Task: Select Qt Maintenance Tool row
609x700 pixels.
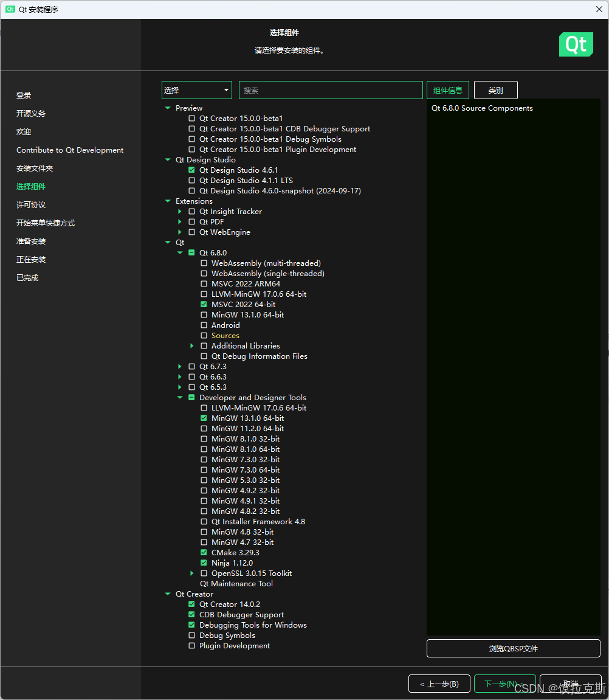Action: tap(236, 583)
